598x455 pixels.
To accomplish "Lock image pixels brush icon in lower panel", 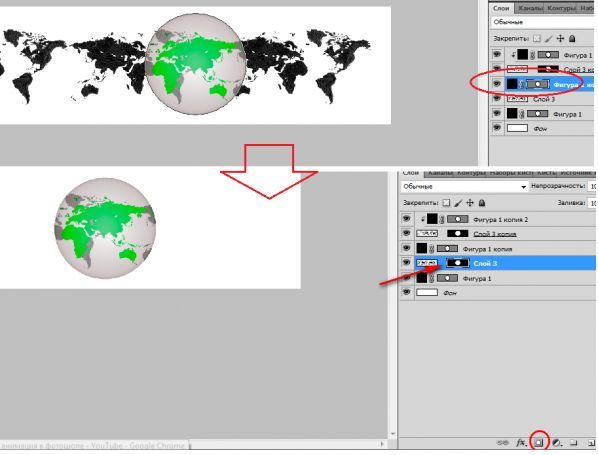I will (458, 203).
